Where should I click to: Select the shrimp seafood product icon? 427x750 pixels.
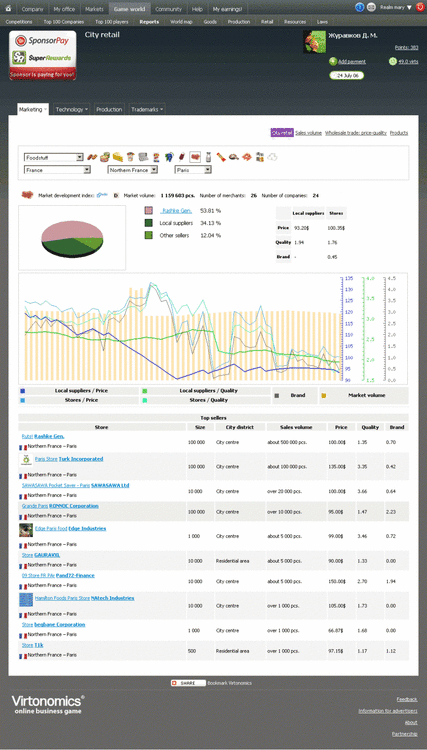click(x=247, y=157)
